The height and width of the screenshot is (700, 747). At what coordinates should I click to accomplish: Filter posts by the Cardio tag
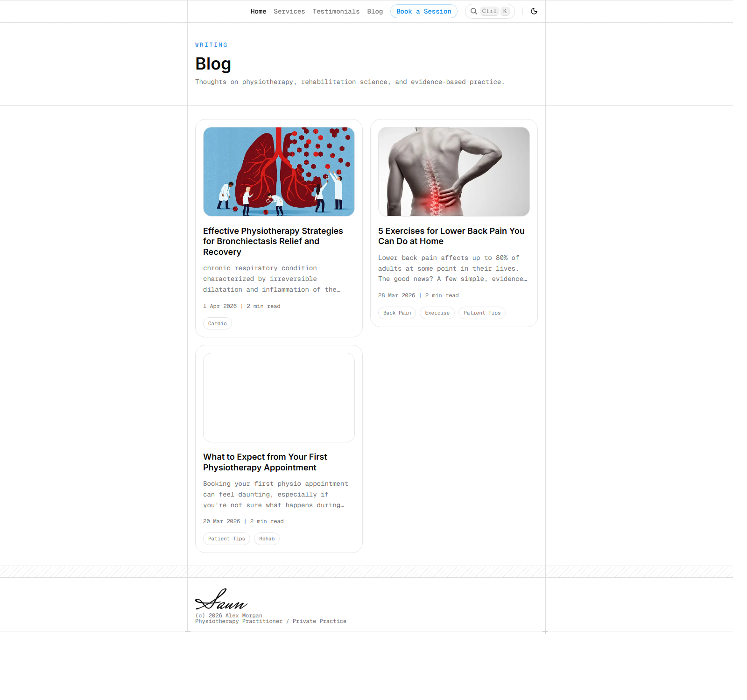click(217, 323)
